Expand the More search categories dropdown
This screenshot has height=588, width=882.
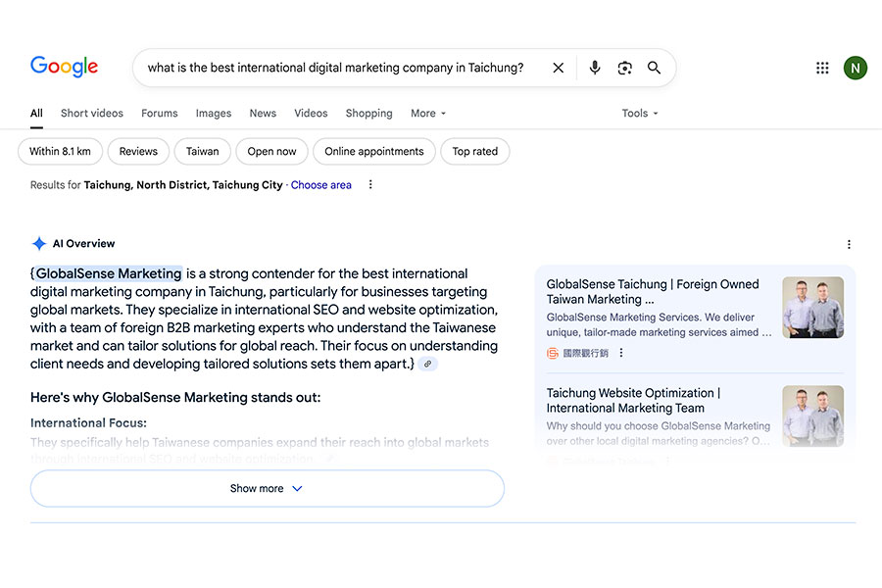click(x=428, y=114)
